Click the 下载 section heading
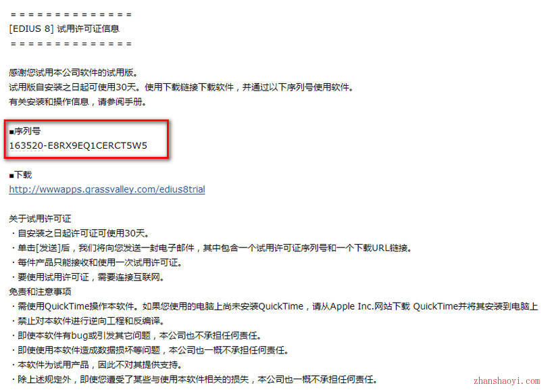This screenshot has width=554, height=392. (x=20, y=175)
